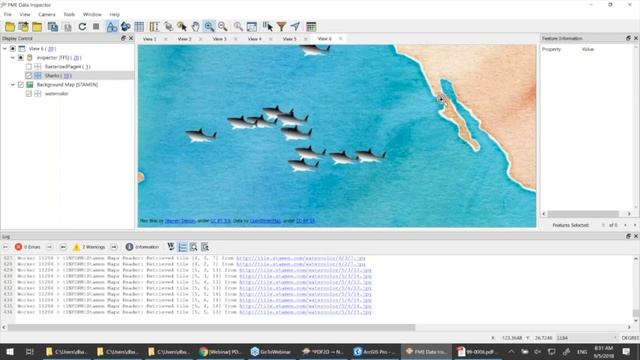Click the Save Selected Data icon

click(x=53, y=27)
